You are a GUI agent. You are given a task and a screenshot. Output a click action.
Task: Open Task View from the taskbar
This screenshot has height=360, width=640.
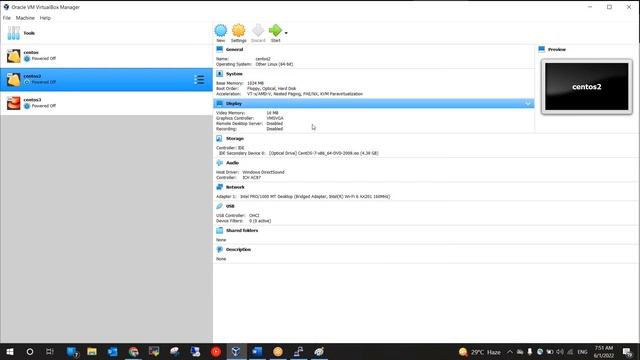click(x=50, y=351)
